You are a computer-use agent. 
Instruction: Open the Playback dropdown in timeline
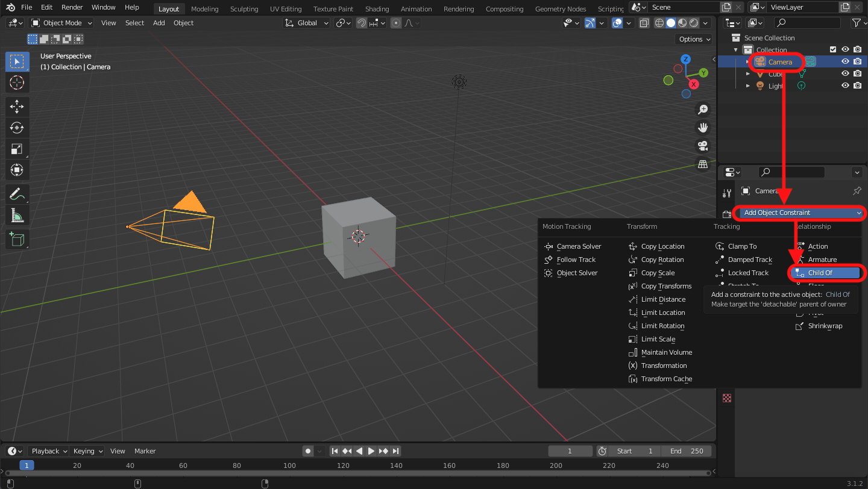tap(49, 451)
